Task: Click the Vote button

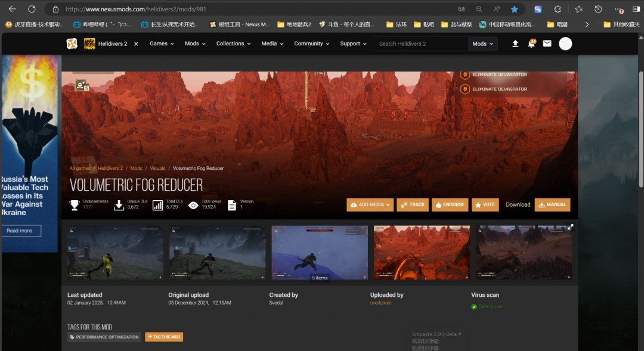Action: coord(485,205)
